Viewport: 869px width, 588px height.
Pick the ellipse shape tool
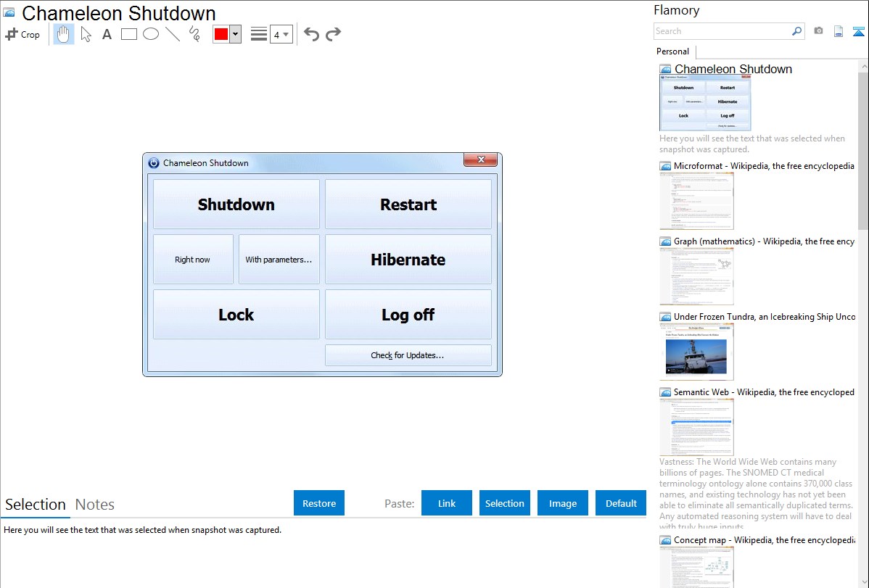[150, 34]
